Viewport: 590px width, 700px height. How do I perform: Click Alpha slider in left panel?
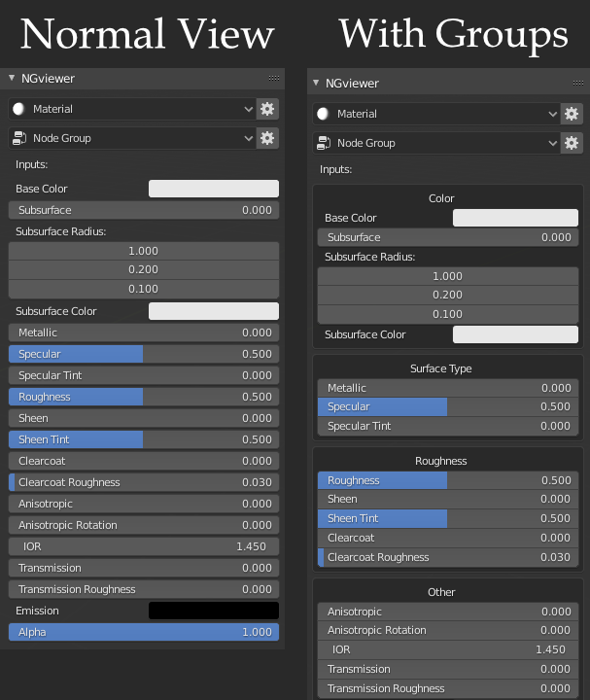144,632
